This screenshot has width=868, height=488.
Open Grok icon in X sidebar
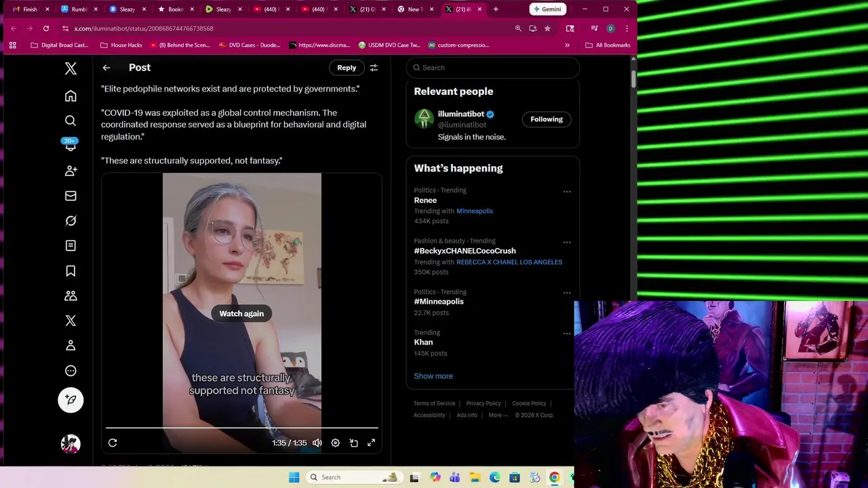[71, 221]
